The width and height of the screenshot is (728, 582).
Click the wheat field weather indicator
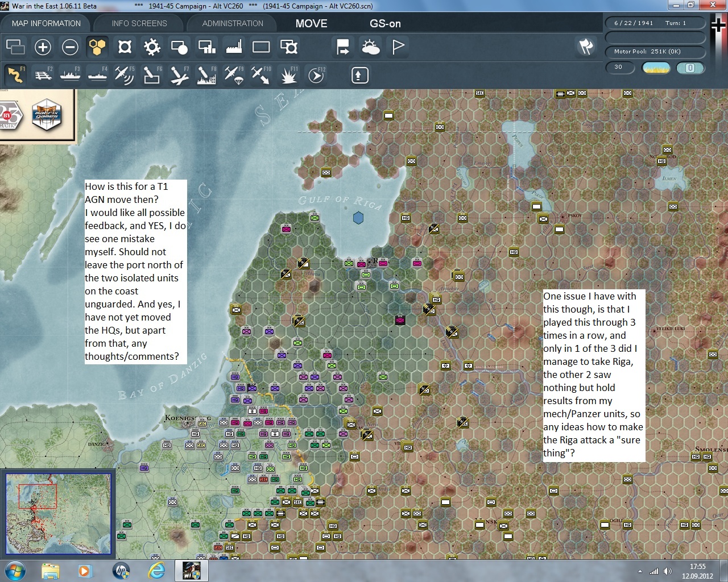click(656, 68)
